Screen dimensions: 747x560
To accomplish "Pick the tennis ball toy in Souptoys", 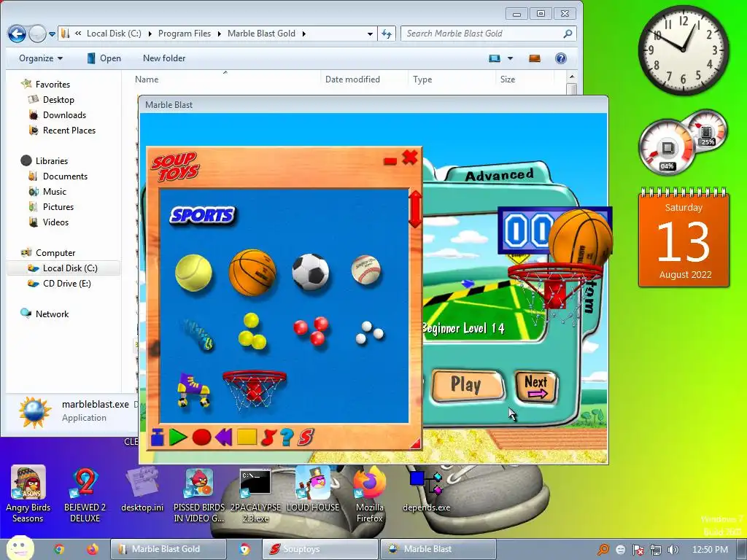I will click(x=193, y=273).
